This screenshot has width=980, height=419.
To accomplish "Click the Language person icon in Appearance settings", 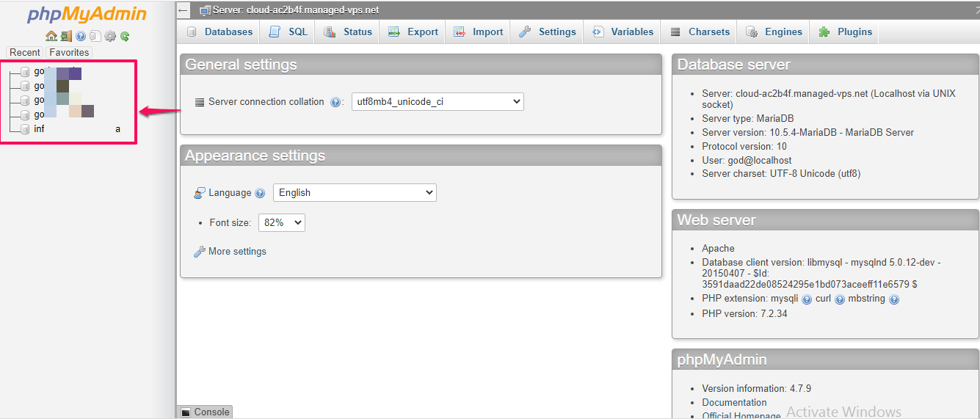I will pyautogui.click(x=200, y=193).
